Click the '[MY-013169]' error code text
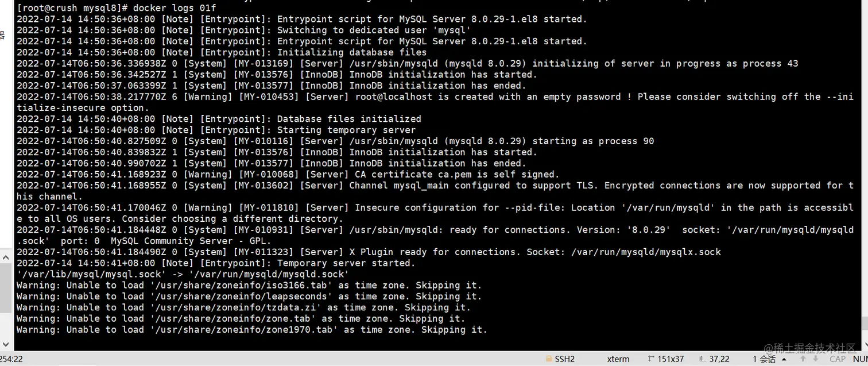 coord(263,63)
